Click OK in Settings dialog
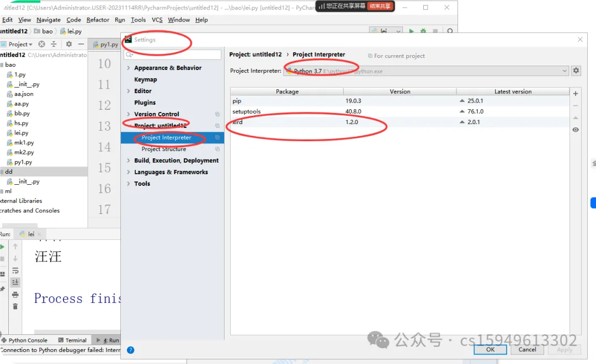 point(491,350)
